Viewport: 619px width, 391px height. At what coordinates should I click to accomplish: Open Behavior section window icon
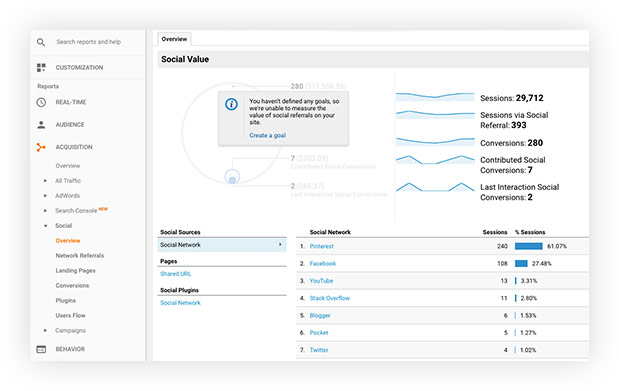pyautogui.click(x=41, y=350)
